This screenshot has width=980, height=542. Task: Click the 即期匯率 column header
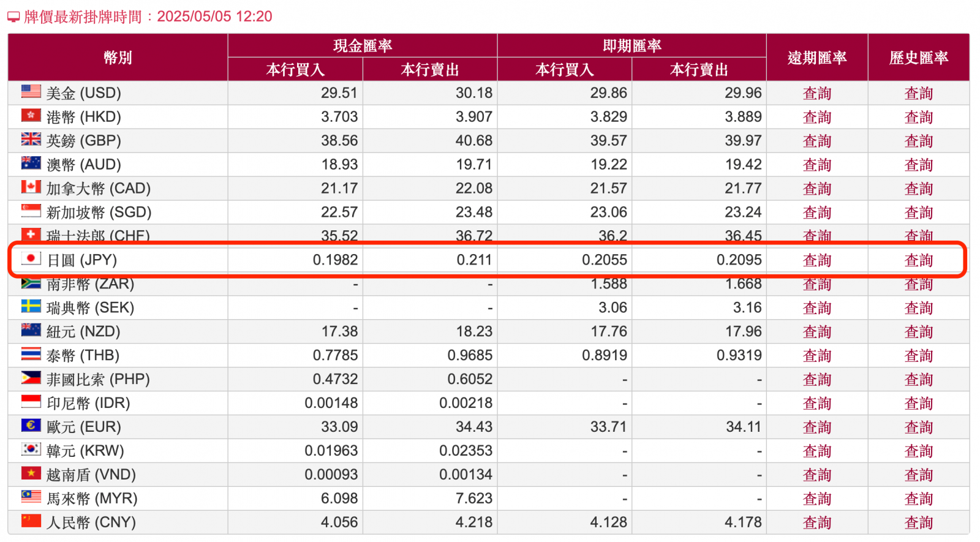[631, 46]
